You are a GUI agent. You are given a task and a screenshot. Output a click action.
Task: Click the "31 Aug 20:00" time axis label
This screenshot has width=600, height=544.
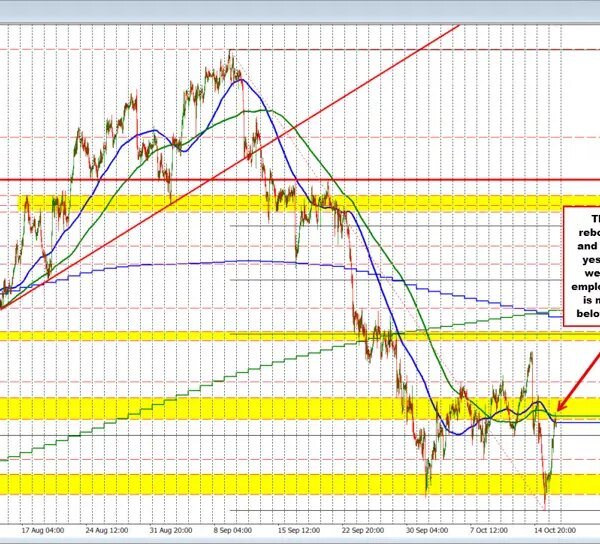171,530
